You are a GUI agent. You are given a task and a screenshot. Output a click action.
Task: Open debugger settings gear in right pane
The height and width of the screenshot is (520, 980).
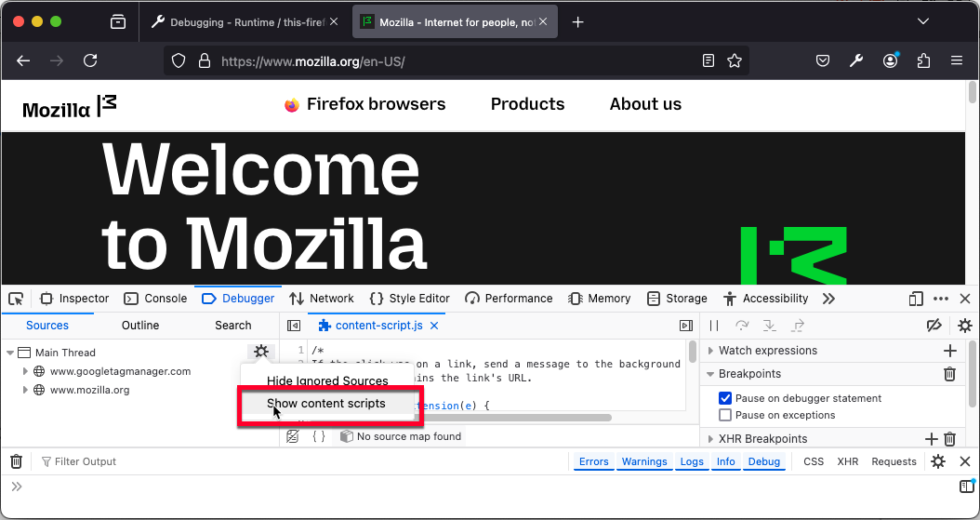tap(964, 326)
